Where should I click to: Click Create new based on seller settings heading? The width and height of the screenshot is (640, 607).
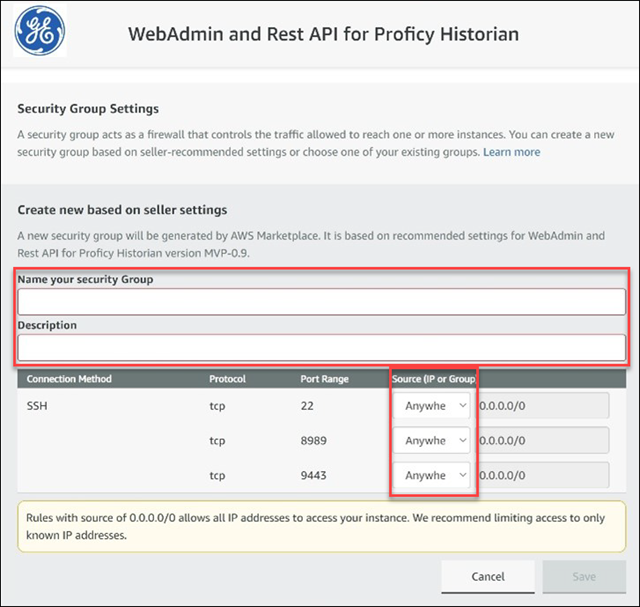tap(122, 210)
